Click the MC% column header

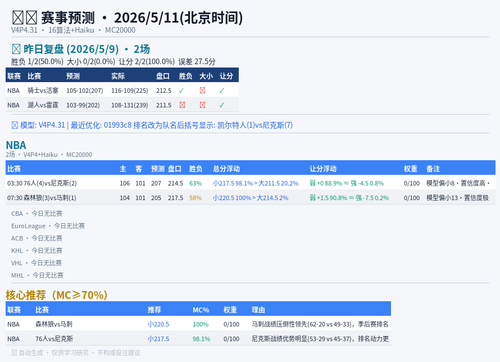(x=201, y=310)
